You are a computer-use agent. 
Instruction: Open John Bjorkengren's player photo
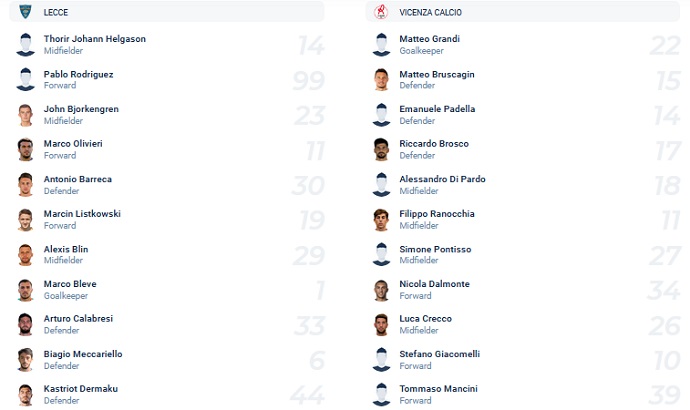26,115
